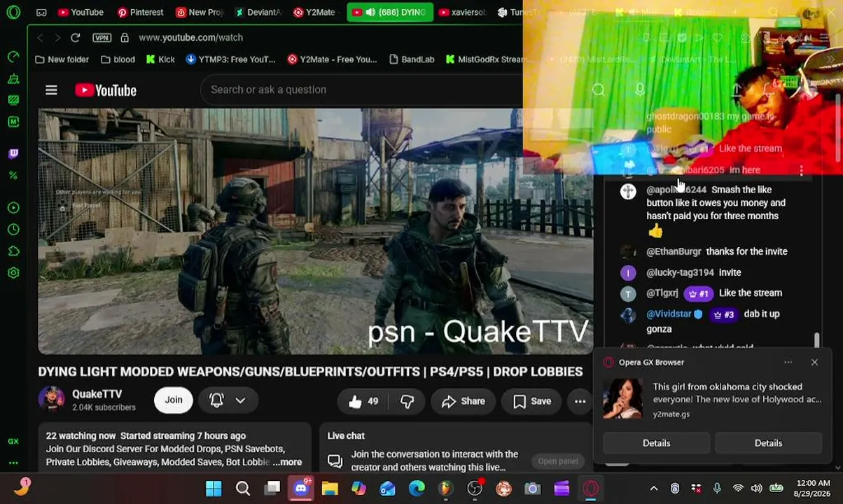
Task: Open the YTMP3 bookmark
Action: 230,59
